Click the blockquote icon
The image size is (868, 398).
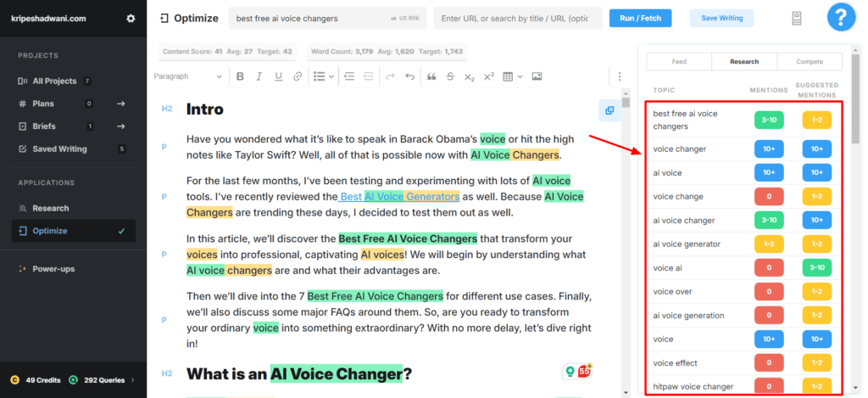tap(431, 76)
